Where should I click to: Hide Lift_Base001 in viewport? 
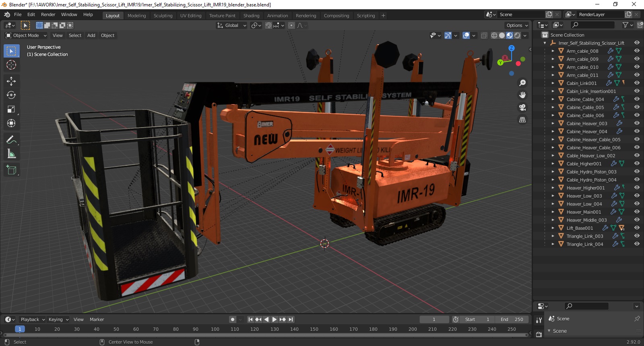637,228
